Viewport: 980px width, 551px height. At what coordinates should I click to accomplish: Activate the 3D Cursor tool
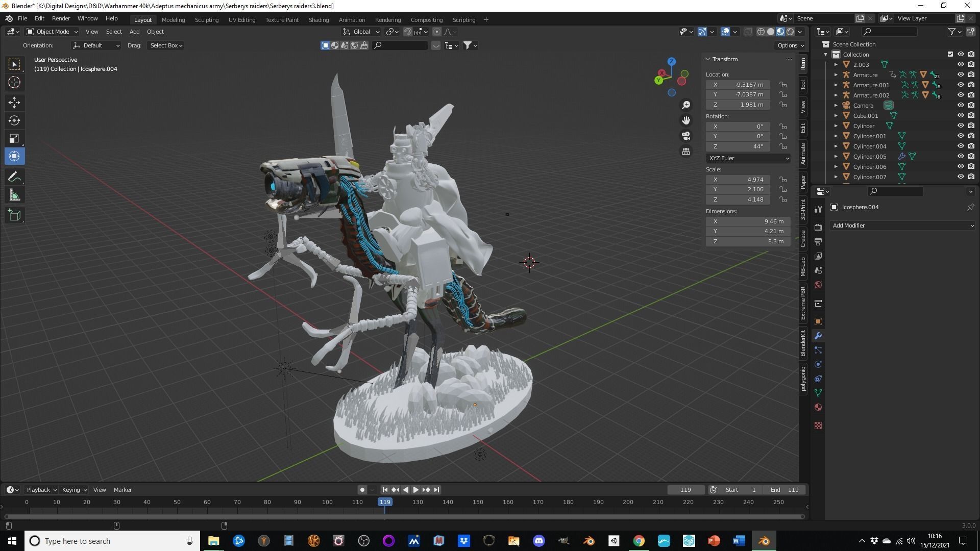coord(14,82)
